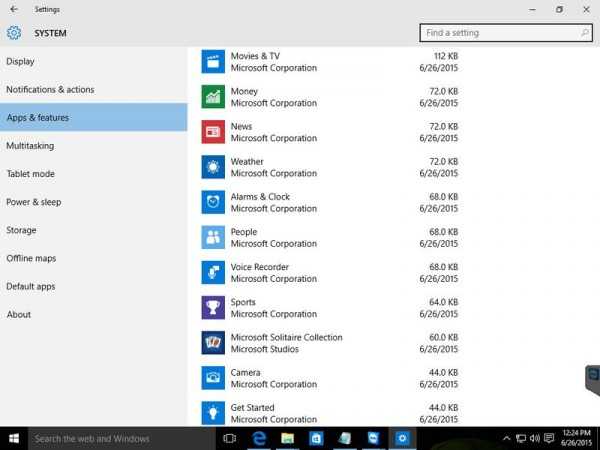Screen dimensions: 600x450
Task: Open Task View from the taskbar
Action: (229, 439)
